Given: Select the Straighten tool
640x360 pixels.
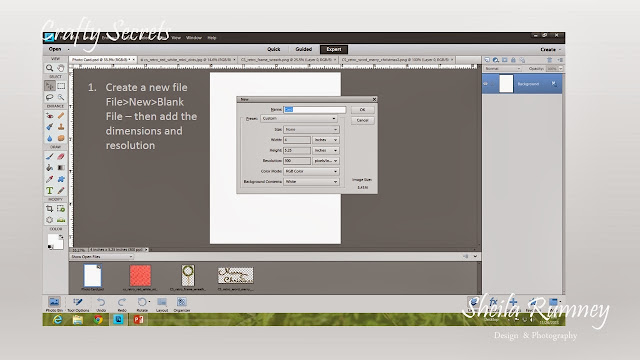Looking at the screenshot, I should tap(61, 220).
